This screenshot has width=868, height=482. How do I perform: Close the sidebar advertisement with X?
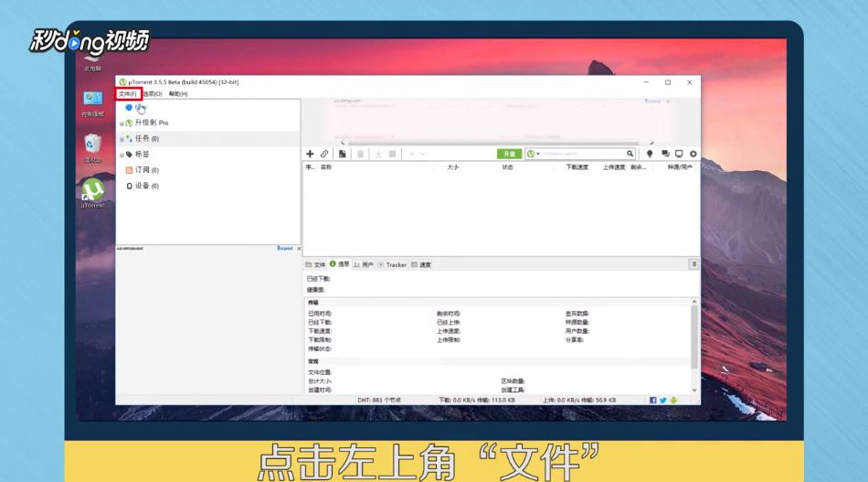(299, 249)
